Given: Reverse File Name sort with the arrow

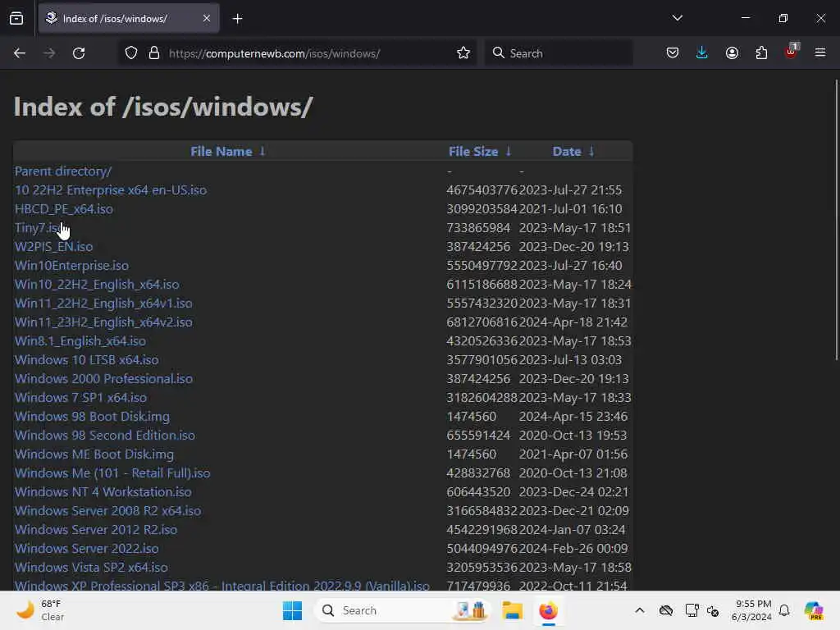Looking at the screenshot, I should pyautogui.click(x=262, y=152).
